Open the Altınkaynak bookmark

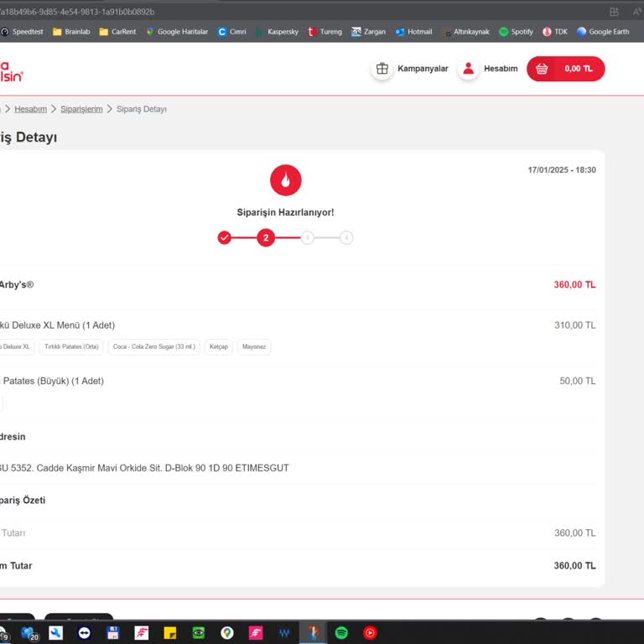465,32
